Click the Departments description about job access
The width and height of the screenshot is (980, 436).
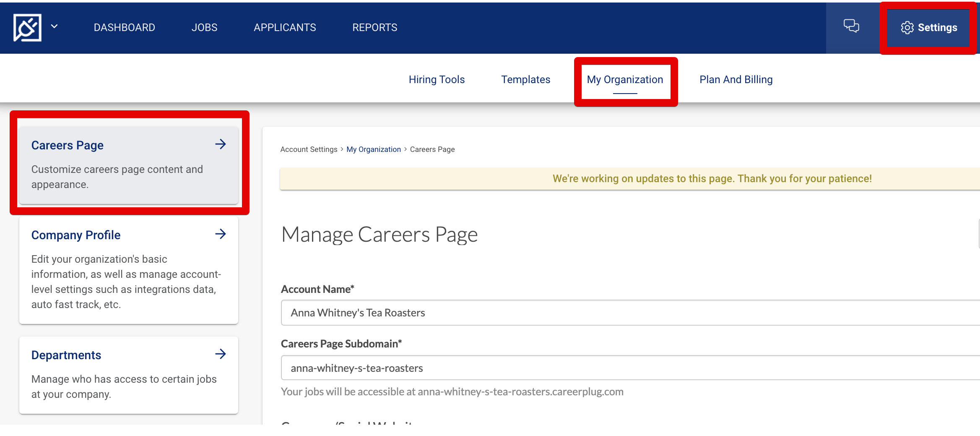(x=124, y=387)
